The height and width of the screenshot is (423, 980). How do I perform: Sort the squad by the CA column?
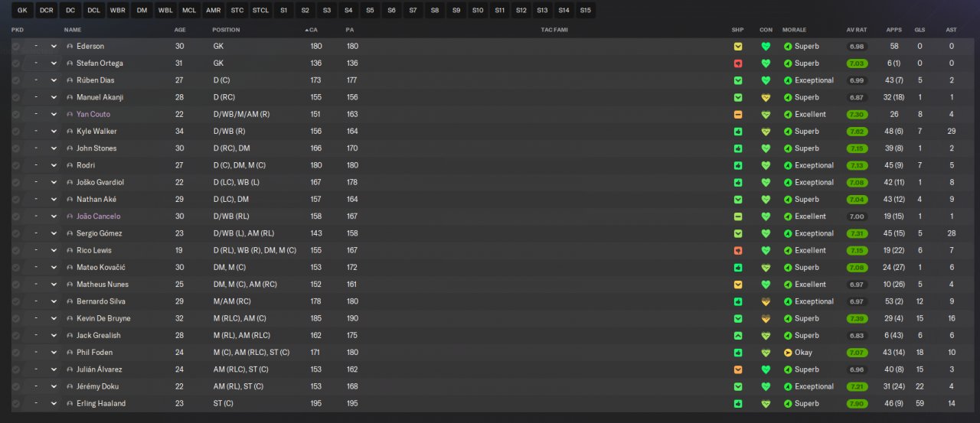pos(312,30)
